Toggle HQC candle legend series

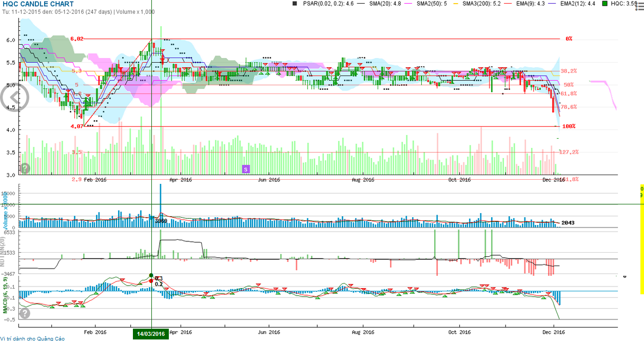point(619,4)
